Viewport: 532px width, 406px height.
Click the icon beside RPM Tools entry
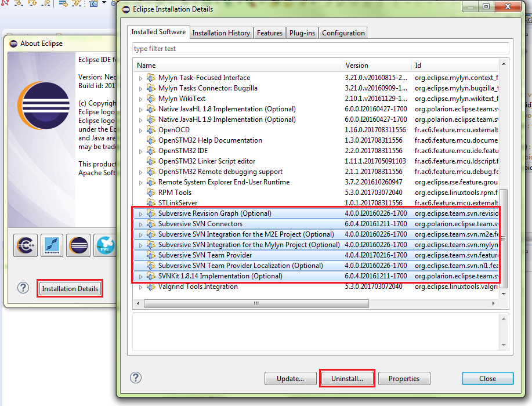point(151,193)
